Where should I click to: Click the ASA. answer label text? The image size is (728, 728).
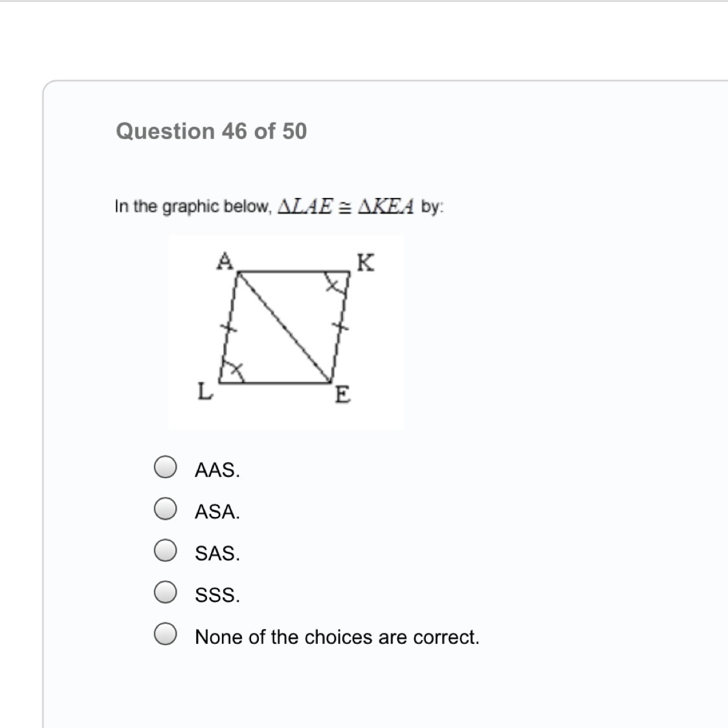click(217, 512)
